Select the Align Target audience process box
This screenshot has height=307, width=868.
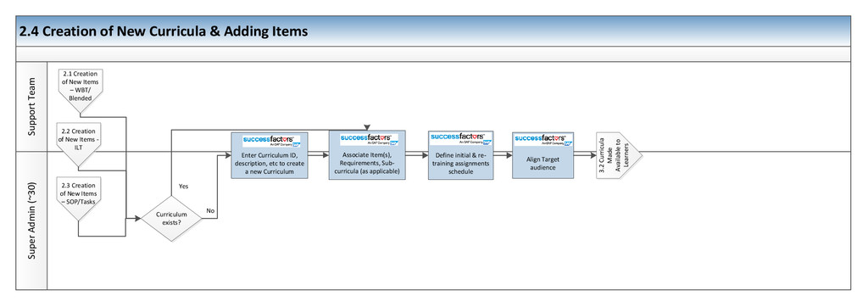click(543, 156)
